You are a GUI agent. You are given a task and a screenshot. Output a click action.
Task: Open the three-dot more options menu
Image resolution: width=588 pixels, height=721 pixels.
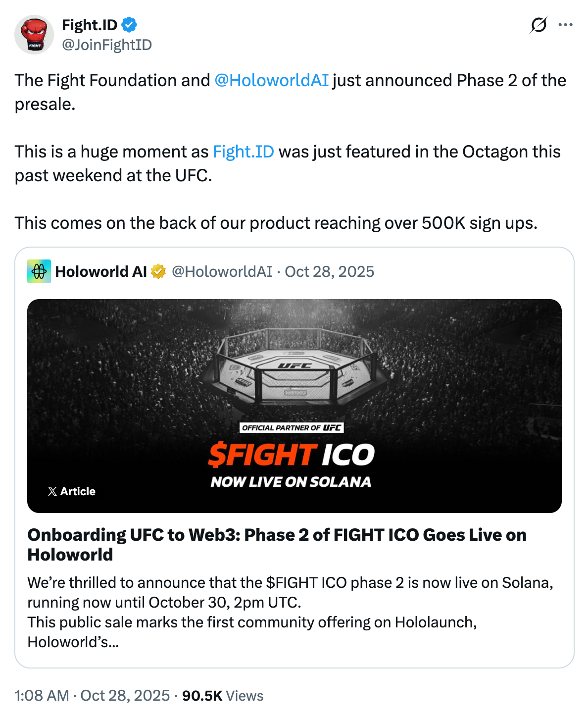click(565, 25)
